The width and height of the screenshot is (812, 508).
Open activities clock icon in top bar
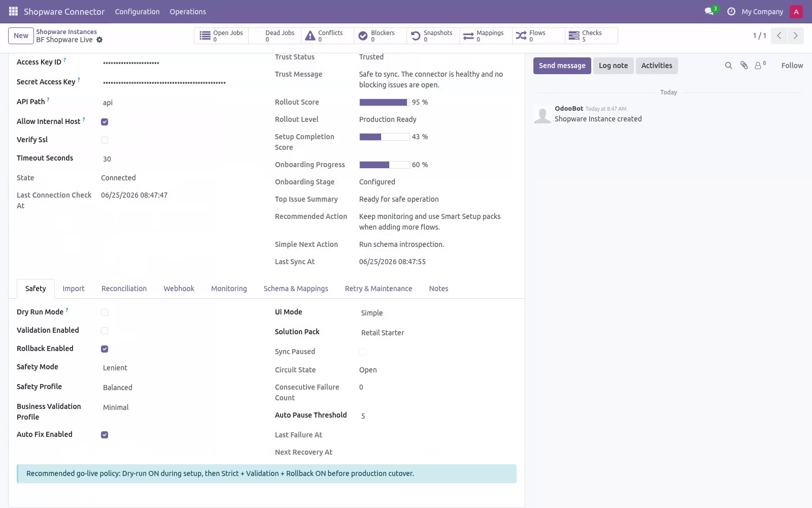point(731,11)
